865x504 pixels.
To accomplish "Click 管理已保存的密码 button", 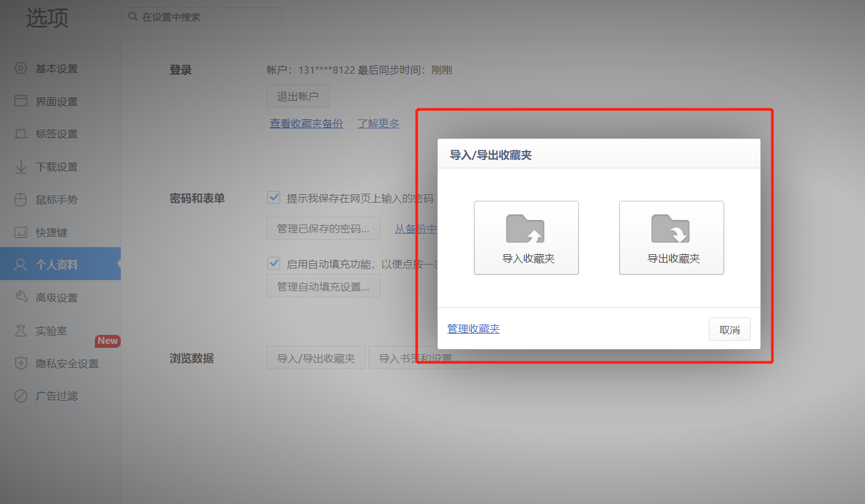I will pyautogui.click(x=323, y=228).
